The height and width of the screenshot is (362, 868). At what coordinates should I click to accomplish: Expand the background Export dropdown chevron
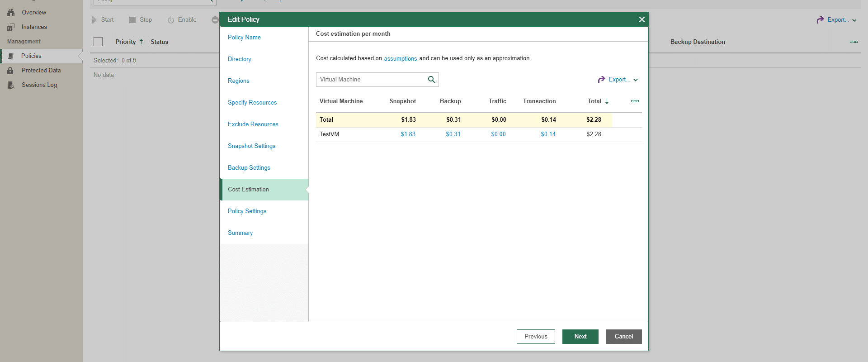click(854, 20)
